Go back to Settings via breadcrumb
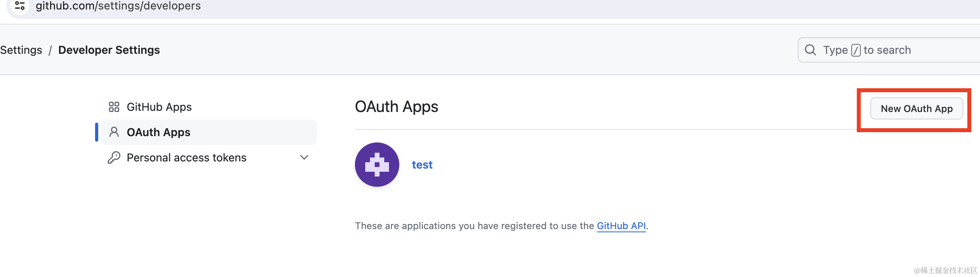This screenshot has width=980, height=277. (x=21, y=50)
